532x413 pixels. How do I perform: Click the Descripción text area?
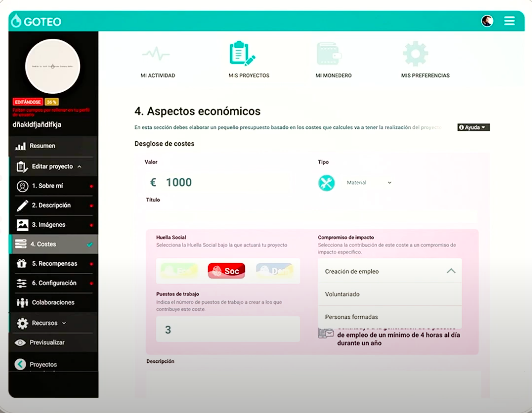[x=313, y=383]
